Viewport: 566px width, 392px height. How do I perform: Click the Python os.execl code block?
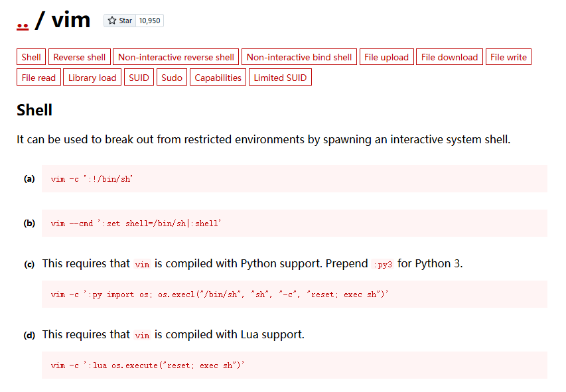coord(295,294)
